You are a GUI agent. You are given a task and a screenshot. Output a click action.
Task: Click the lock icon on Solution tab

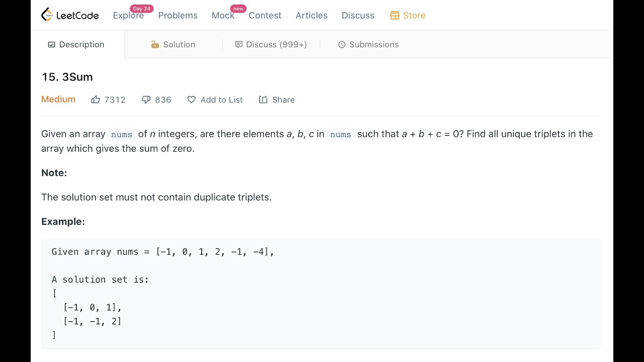point(155,45)
